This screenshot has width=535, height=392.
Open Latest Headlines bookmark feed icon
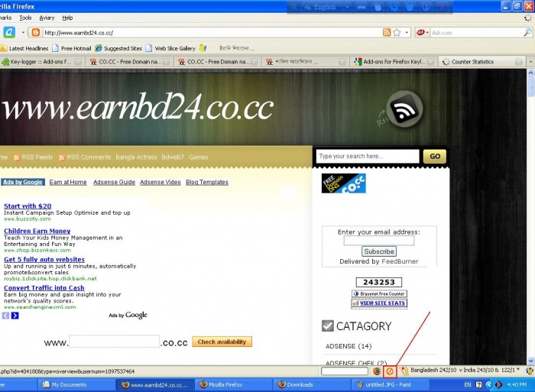point(3,48)
